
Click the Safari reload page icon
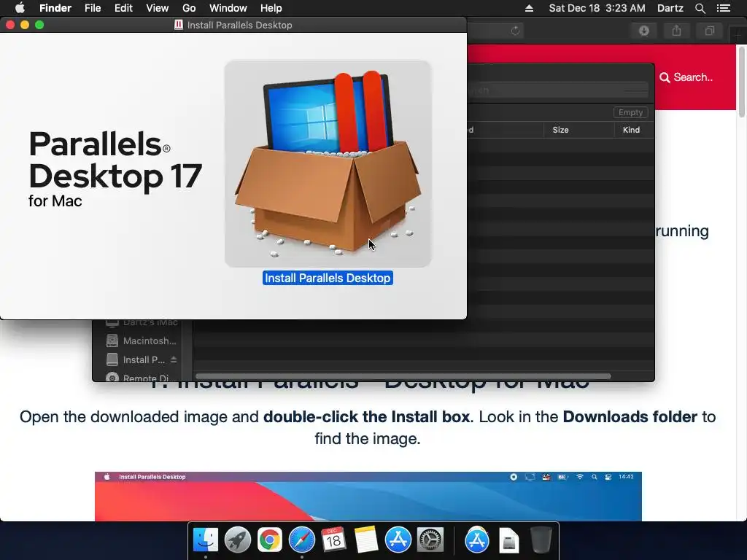click(x=515, y=31)
